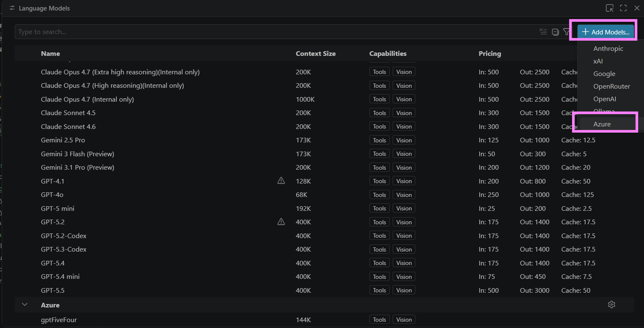Click the 68K context size for GPT-4o
Screen dimensions: 644x328
(x=301, y=194)
